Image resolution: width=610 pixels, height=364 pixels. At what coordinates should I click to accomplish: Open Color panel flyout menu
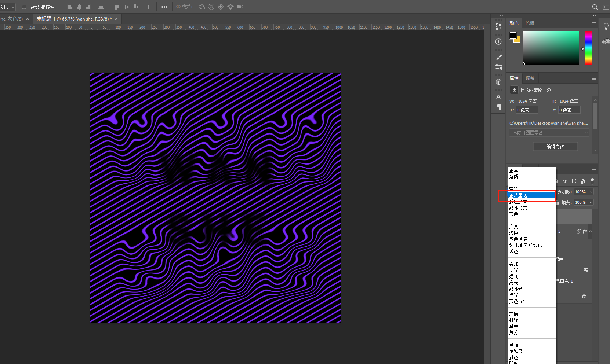coord(593,23)
